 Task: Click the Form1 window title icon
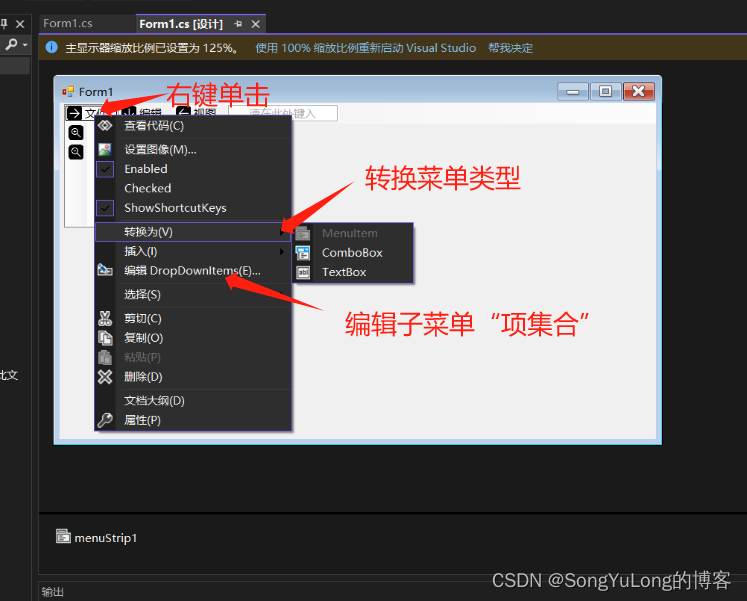tap(68, 91)
